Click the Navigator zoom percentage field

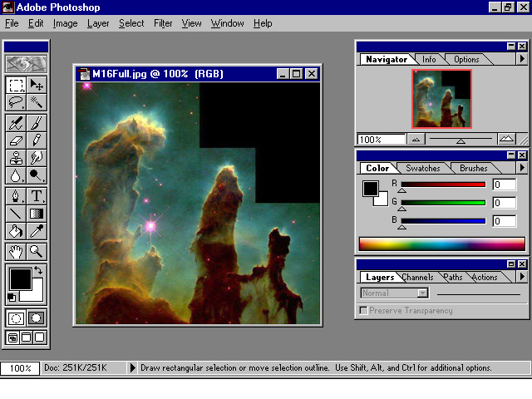[x=382, y=140]
